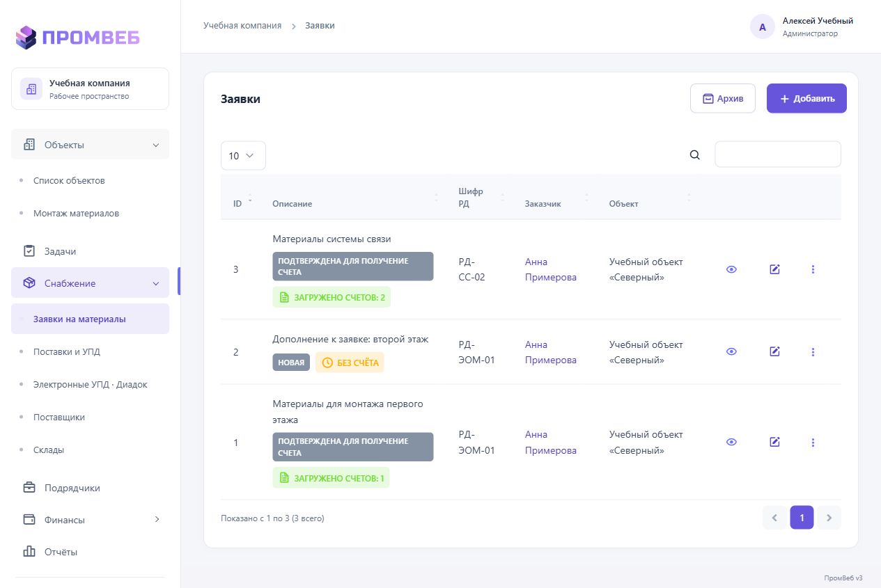Click Анна Примерова link in row 1
Image resolution: width=881 pixels, height=588 pixels.
pyautogui.click(x=550, y=442)
